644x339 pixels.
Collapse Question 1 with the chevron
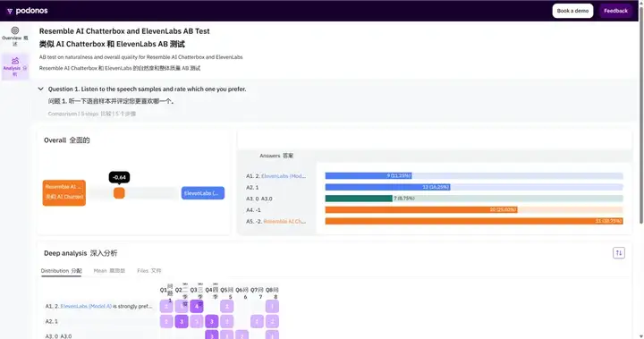[x=40, y=89]
